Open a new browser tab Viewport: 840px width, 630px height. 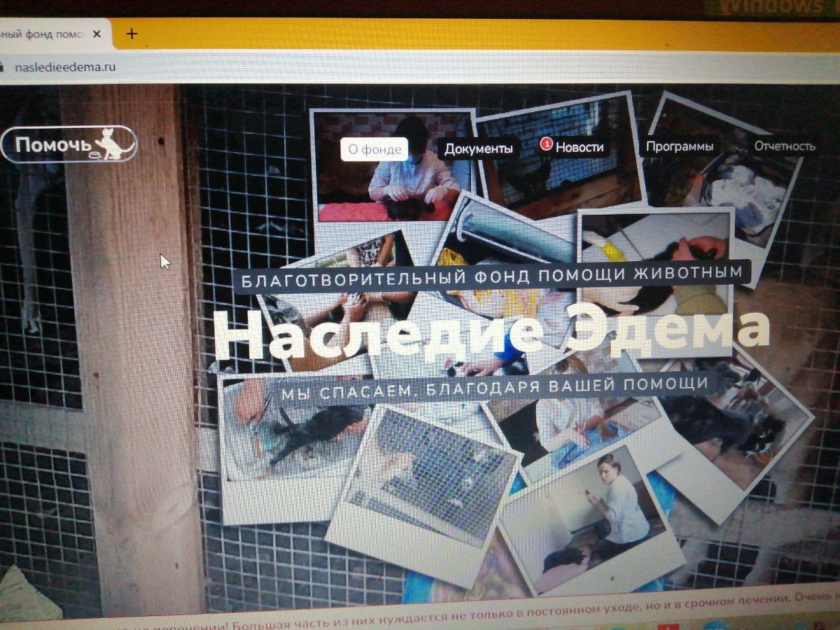[132, 34]
